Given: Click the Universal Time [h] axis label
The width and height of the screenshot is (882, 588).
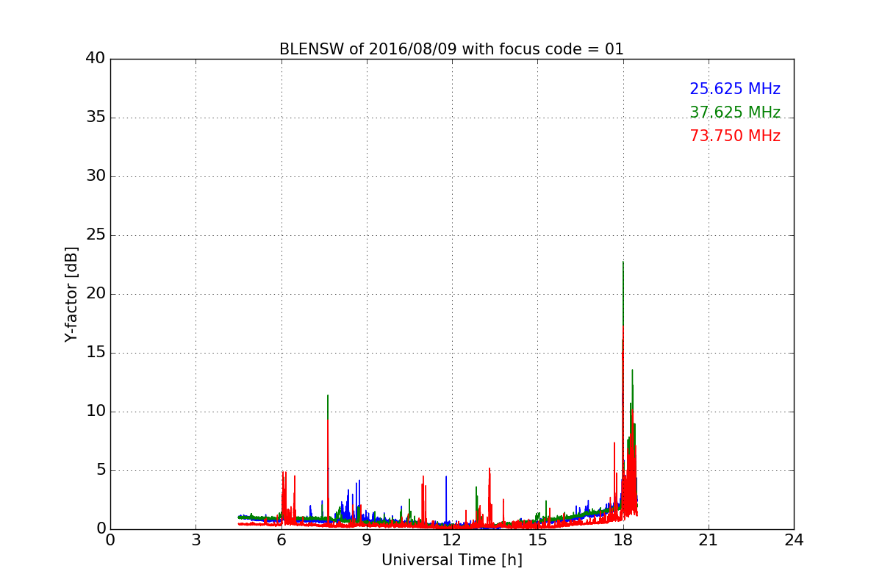Looking at the screenshot, I should click(452, 560).
